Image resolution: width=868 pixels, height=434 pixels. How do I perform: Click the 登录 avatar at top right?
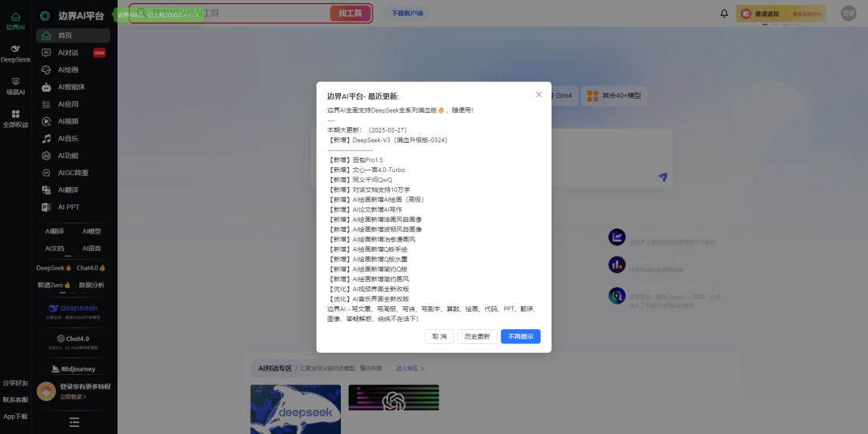click(848, 13)
